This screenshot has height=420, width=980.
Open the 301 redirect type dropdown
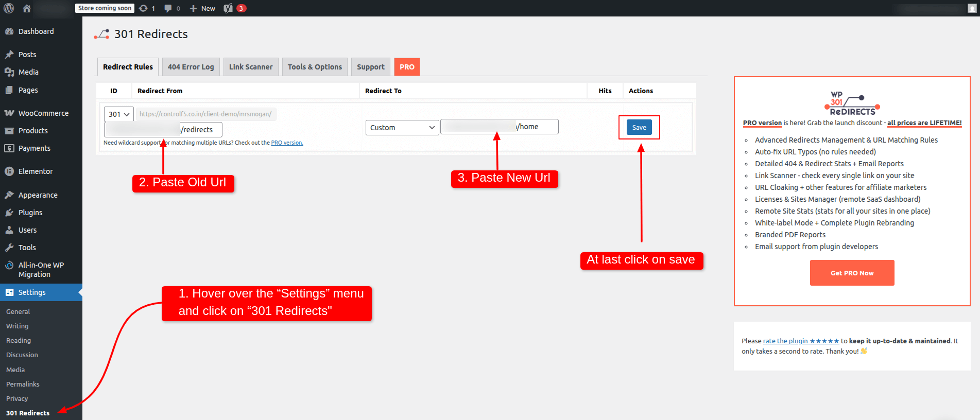[x=119, y=114]
